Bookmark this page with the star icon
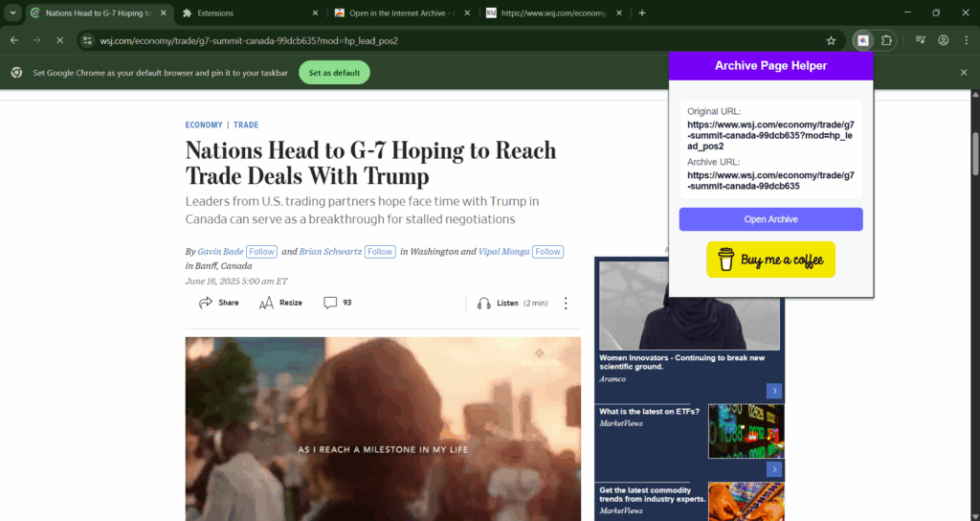980x521 pixels. (831, 40)
